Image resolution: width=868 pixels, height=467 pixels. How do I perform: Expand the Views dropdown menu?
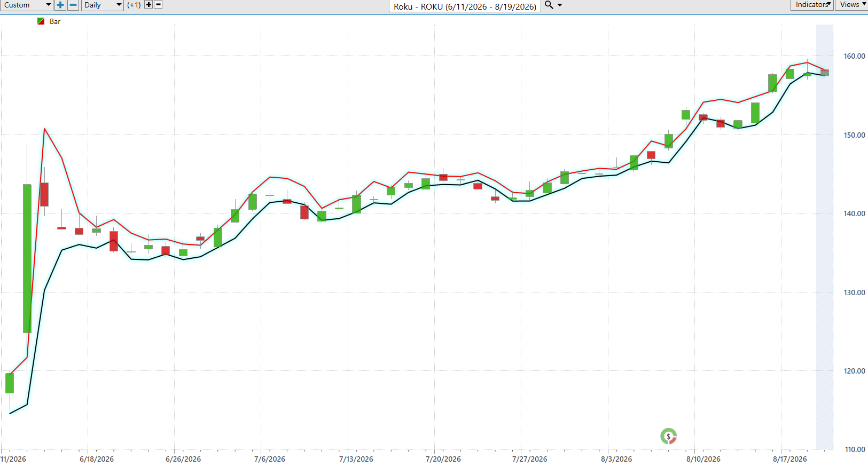point(853,5)
